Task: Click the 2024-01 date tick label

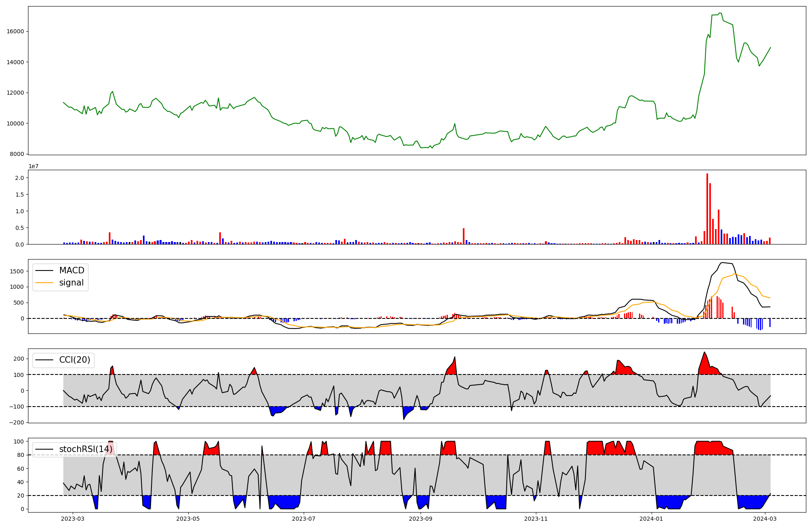Action: tap(652, 519)
